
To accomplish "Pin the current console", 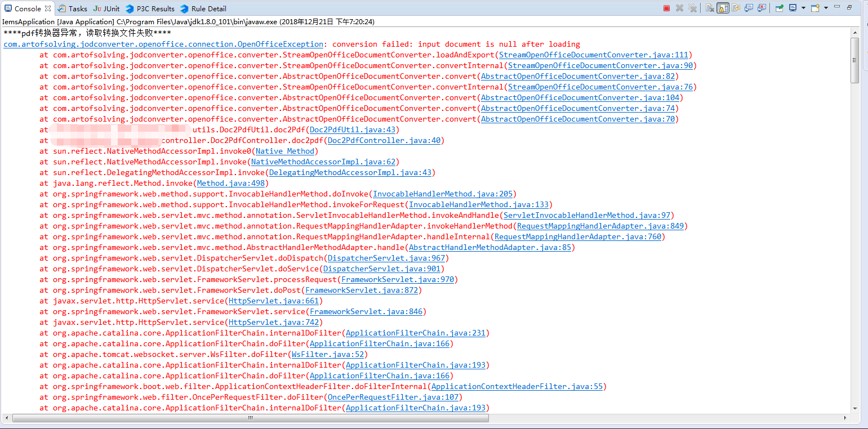I will 780,8.
